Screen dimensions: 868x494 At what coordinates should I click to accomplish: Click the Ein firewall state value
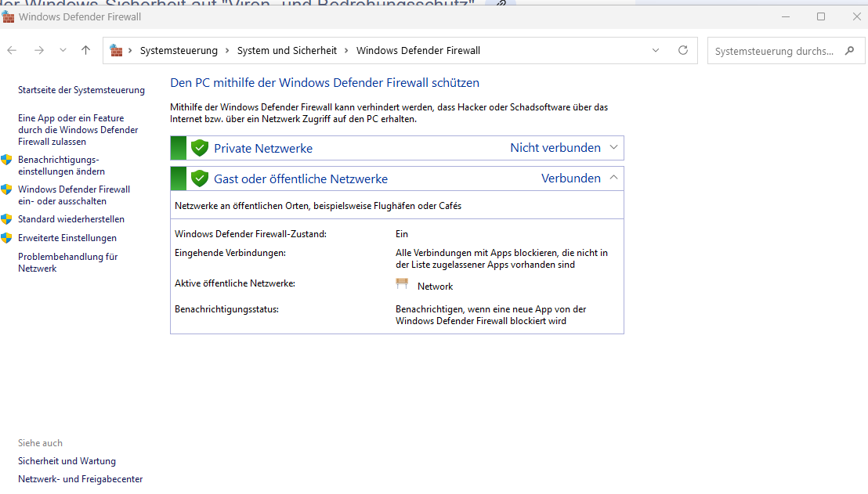[x=402, y=234]
